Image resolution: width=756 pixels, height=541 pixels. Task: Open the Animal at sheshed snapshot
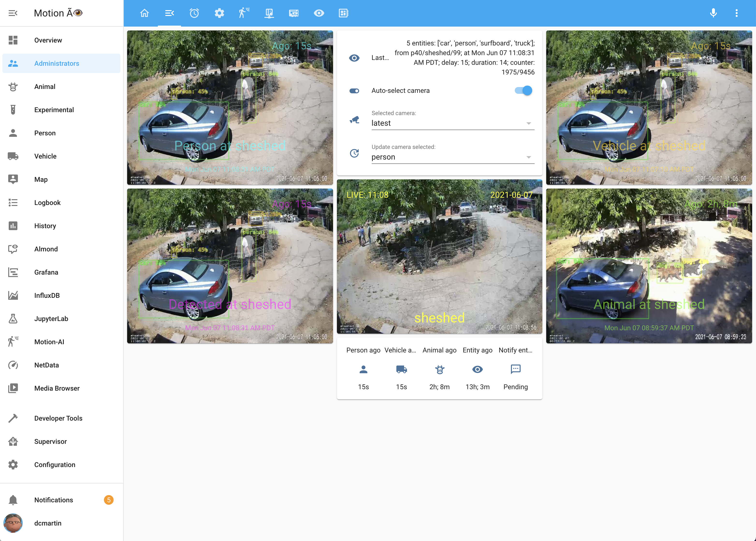(649, 266)
